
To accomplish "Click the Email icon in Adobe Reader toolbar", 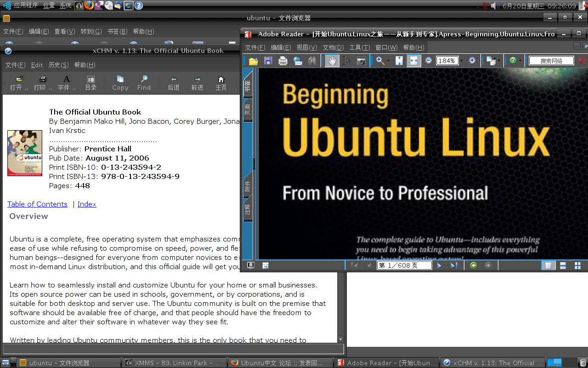I will coord(298,61).
